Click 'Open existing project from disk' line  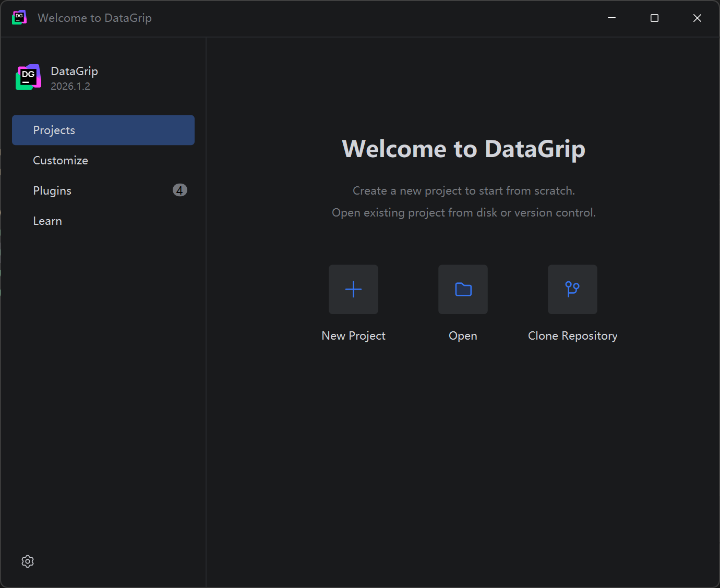coord(463,213)
